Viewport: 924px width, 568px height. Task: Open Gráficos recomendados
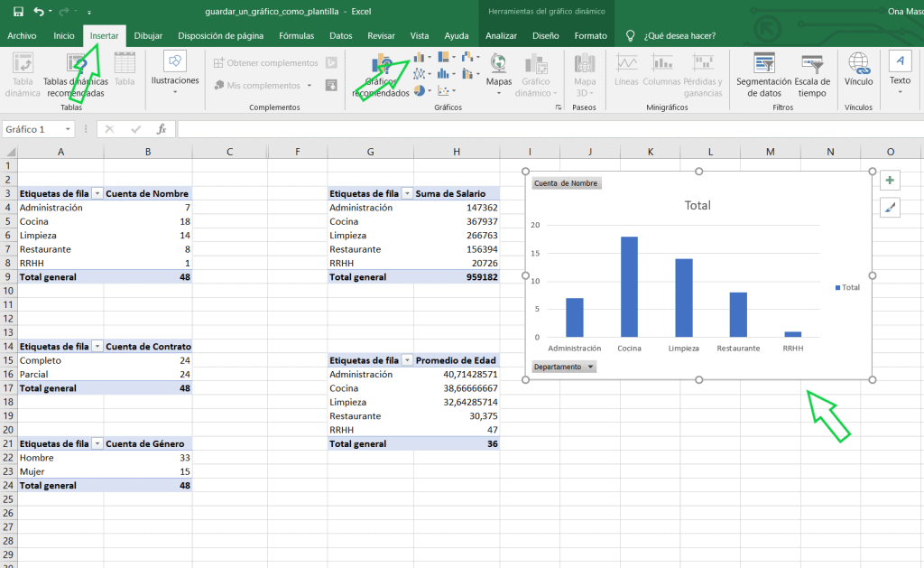click(381, 75)
